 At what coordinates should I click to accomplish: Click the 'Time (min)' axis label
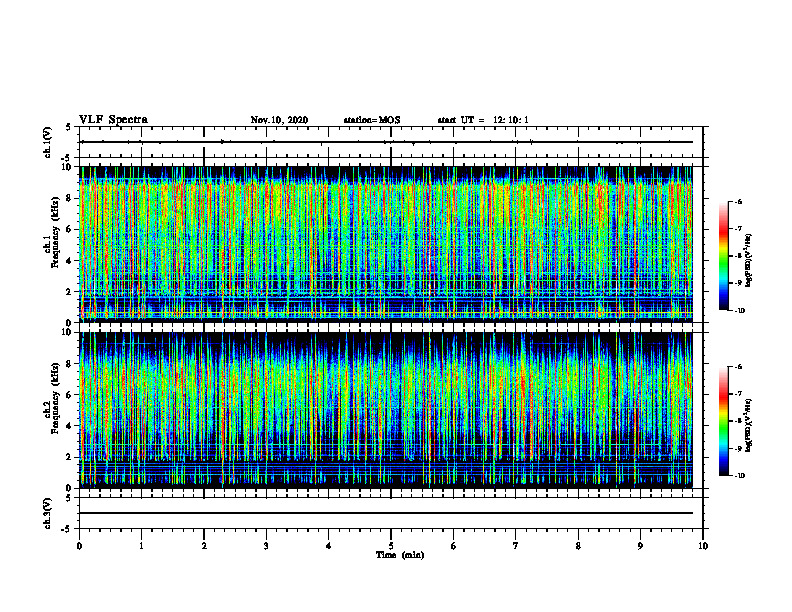pos(400,555)
